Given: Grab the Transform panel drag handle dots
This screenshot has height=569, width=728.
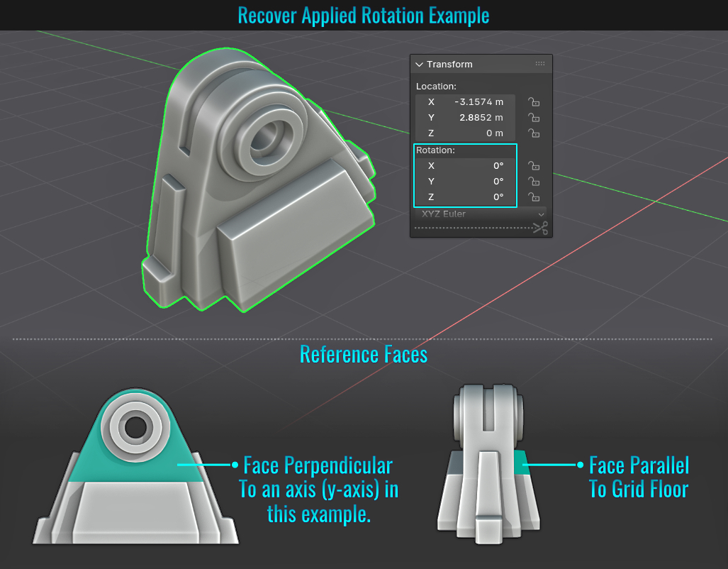Looking at the screenshot, I should click(540, 64).
